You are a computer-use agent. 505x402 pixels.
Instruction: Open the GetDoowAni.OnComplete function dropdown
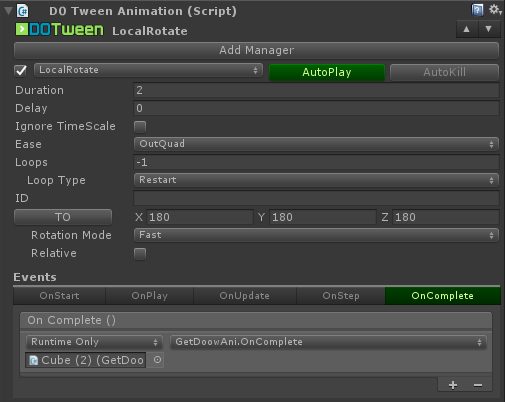[328, 342]
